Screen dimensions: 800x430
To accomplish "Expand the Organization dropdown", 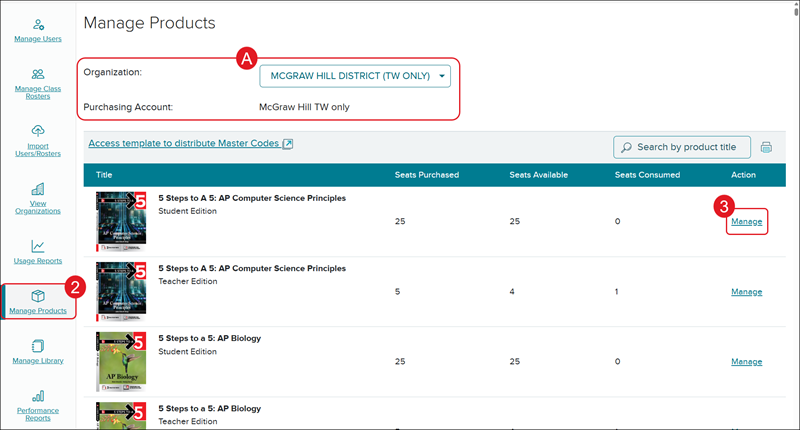I will point(355,76).
